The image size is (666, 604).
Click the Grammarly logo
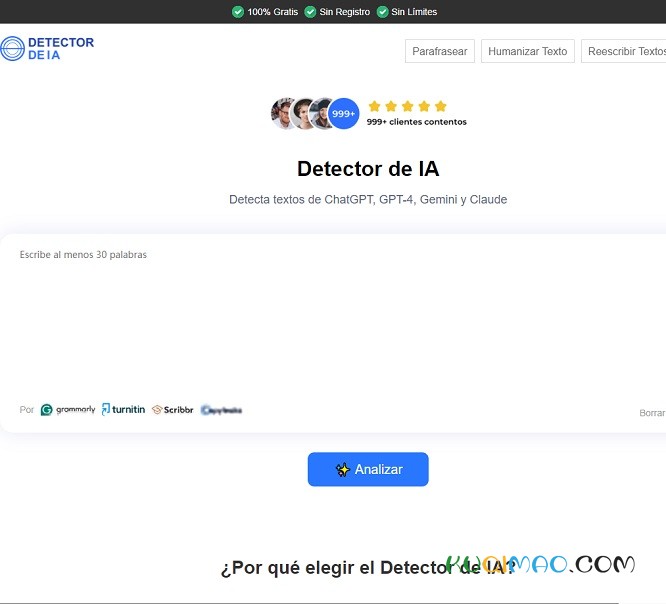tap(68, 410)
